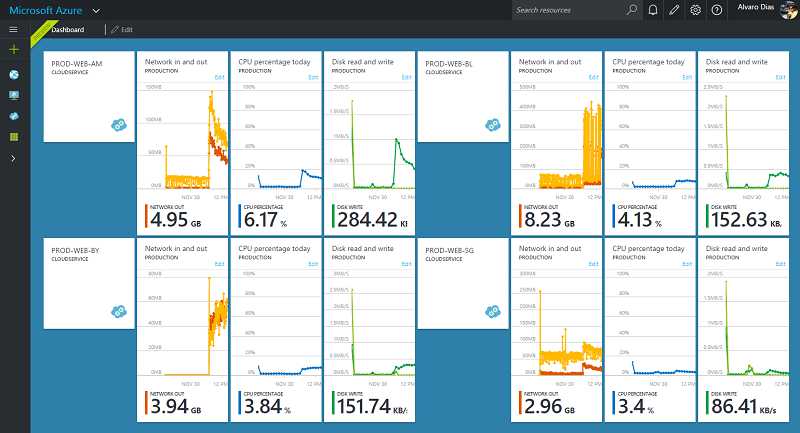Select the 6.17 % CPU percentage value

tap(265, 220)
